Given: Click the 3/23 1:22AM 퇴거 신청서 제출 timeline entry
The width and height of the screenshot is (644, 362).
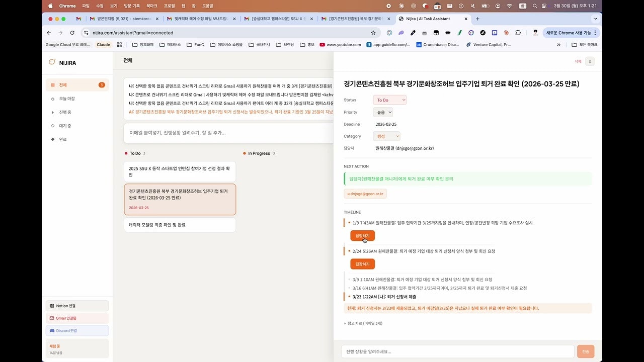Looking at the screenshot, I should pyautogui.click(x=384, y=297).
